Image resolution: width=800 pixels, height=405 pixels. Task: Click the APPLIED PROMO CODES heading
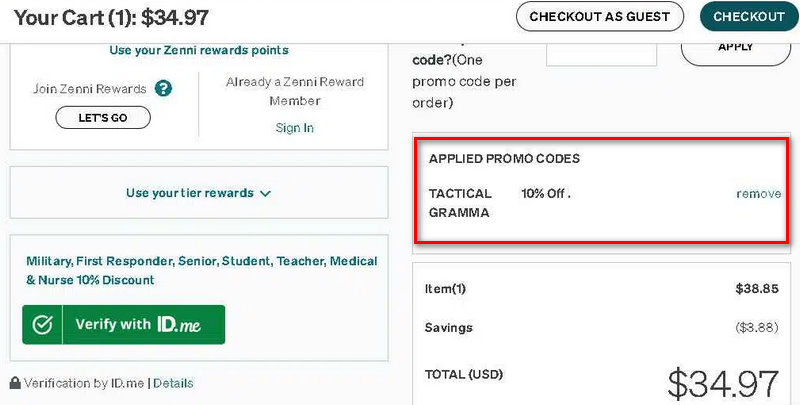(504, 159)
